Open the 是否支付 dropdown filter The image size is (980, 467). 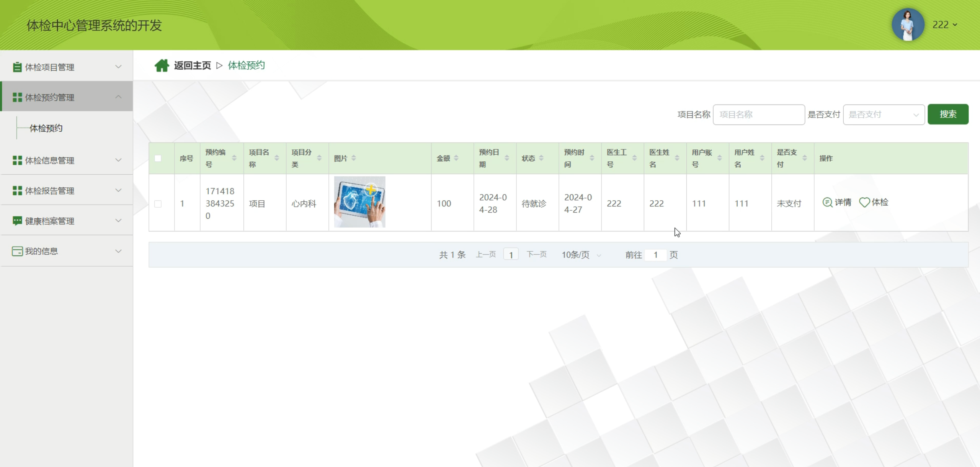tap(884, 115)
